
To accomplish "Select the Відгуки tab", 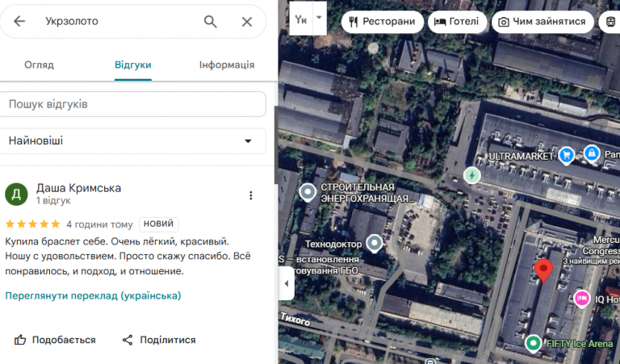I will pos(133,65).
